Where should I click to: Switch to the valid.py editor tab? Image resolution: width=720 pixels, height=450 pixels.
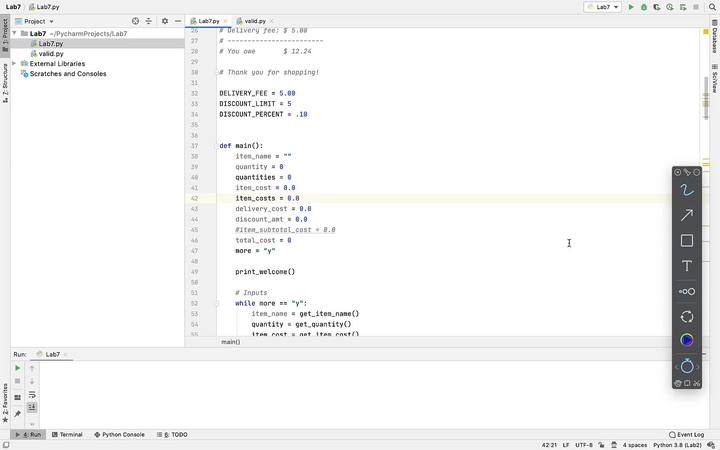tap(254, 20)
